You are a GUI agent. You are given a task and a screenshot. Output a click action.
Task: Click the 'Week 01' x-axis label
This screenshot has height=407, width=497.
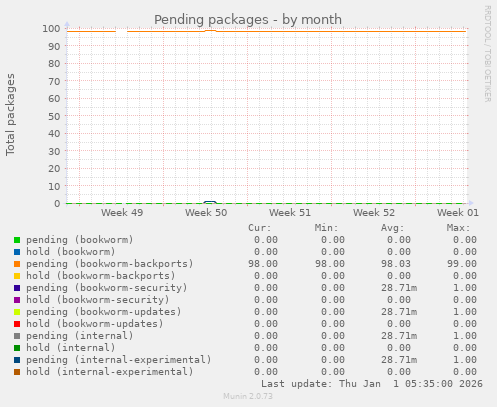click(x=458, y=213)
